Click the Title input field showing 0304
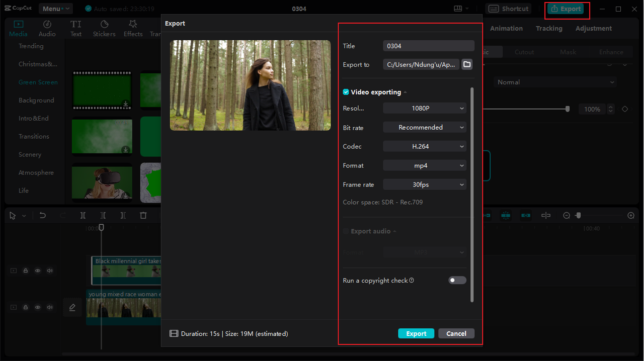This screenshot has height=361, width=644. pos(429,46)
